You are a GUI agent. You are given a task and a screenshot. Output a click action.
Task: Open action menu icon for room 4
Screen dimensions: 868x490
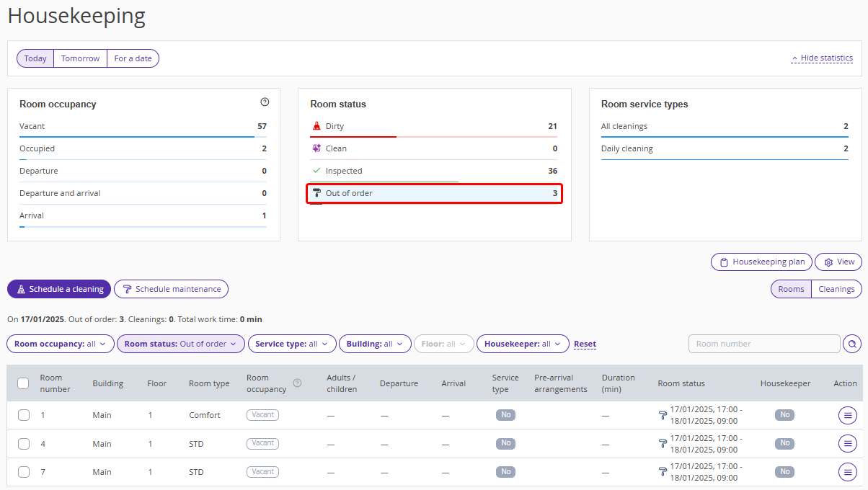[848, 444]
